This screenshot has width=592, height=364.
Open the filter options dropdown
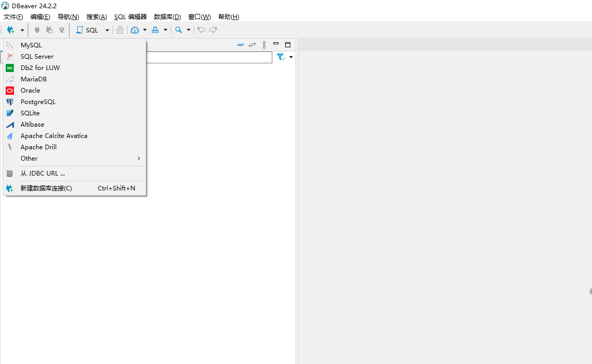[x=291, y=57]
